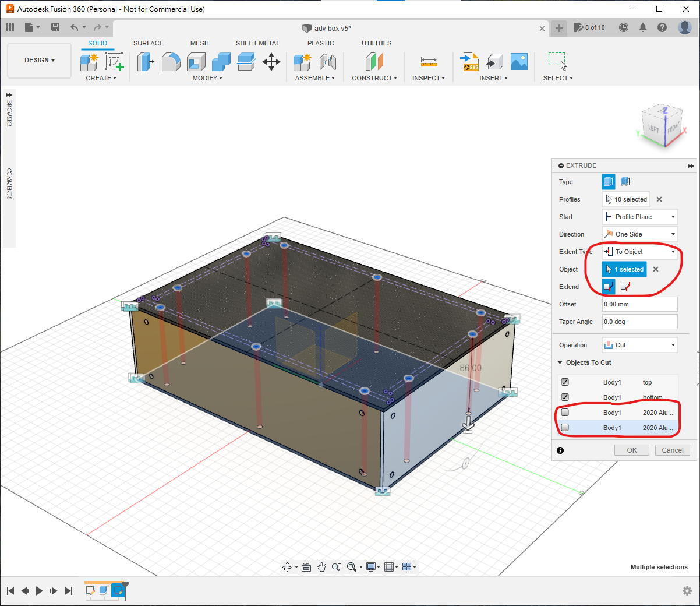Open the Extent Type To Object dropdown

point(640,252)
